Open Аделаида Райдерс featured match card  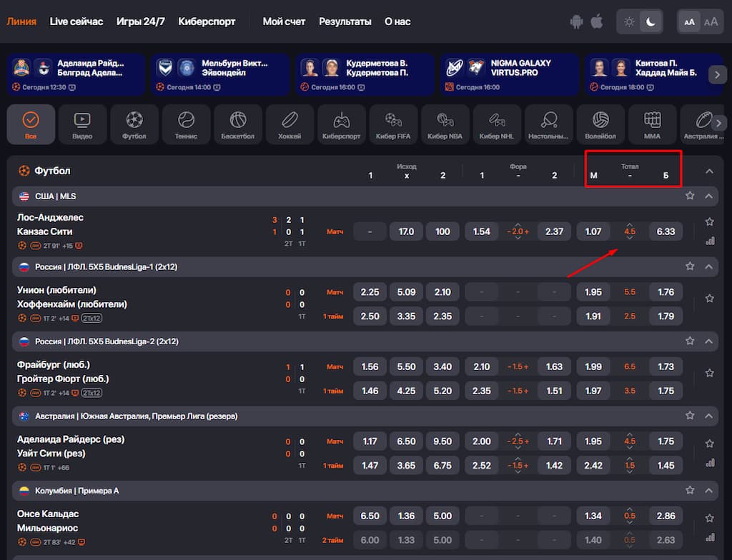point(76,75)
